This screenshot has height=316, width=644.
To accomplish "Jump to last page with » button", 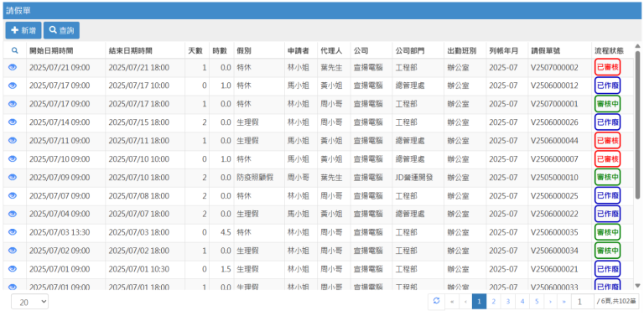I will click(563, 302).
